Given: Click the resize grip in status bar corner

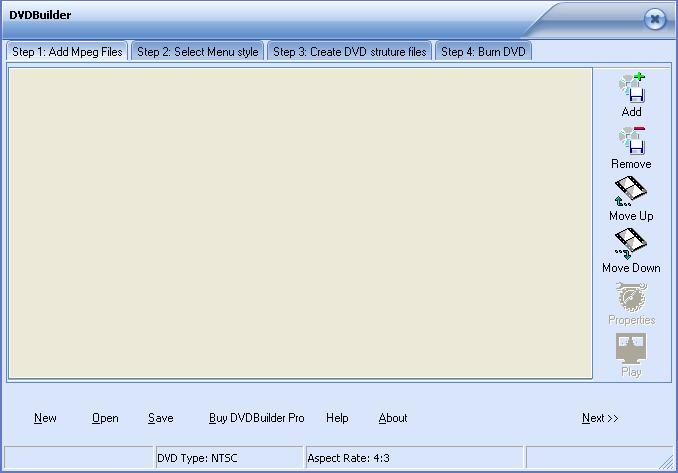Looking at the screenshot, I should [x=667, y=463].
